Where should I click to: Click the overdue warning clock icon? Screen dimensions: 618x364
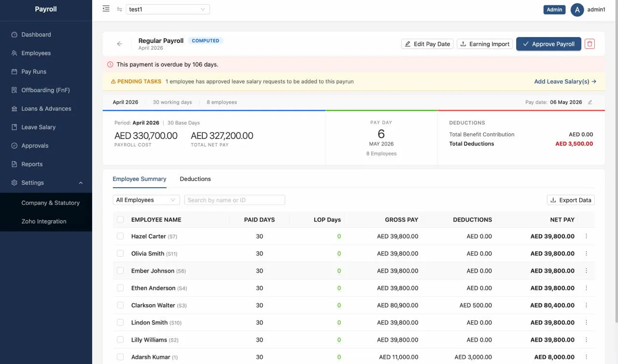[110, 64]
